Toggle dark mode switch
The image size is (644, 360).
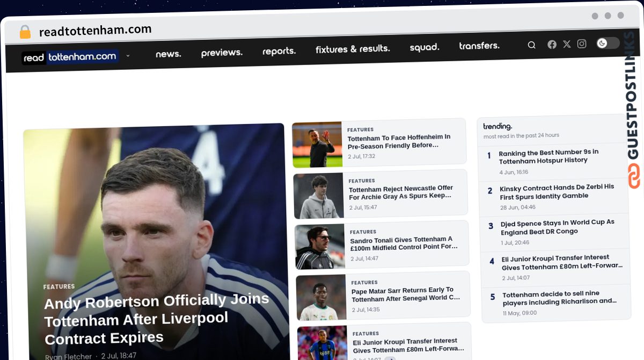(608, 43)
